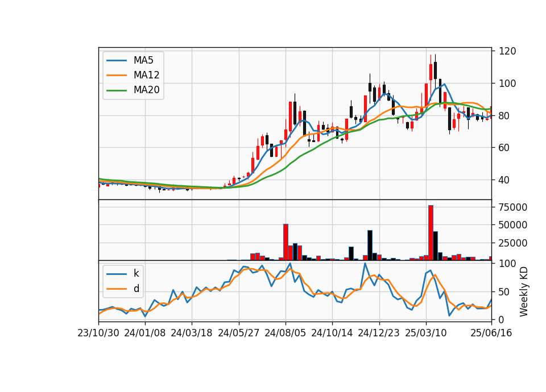The height and width of the screenshot is (392, 546).
Task: Click the 25/03/10 date axis label
Action: tap(425, 333)
